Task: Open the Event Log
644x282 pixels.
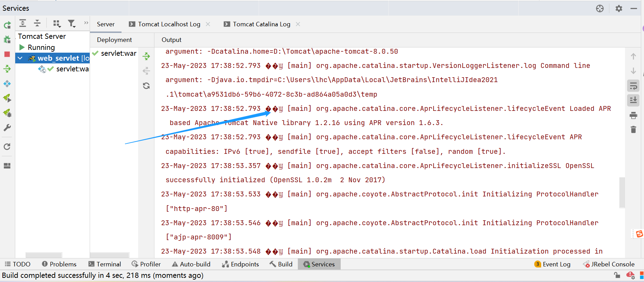Action: [553, 264]
